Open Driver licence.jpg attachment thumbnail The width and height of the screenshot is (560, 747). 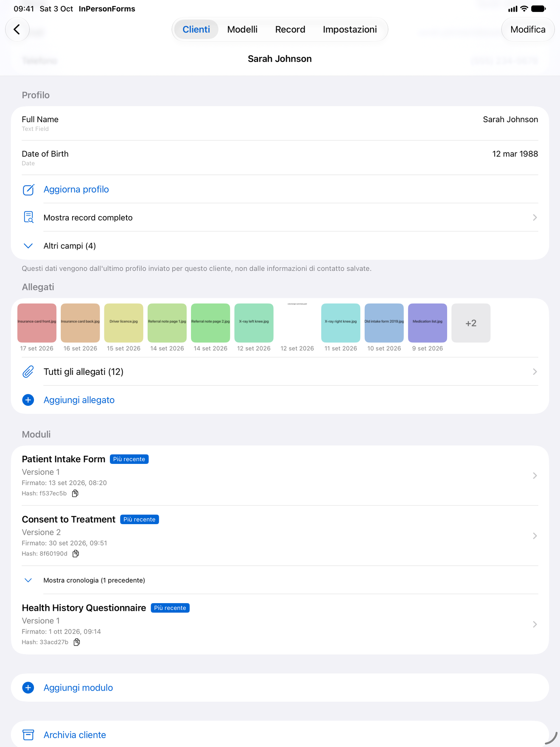point(123,323)
